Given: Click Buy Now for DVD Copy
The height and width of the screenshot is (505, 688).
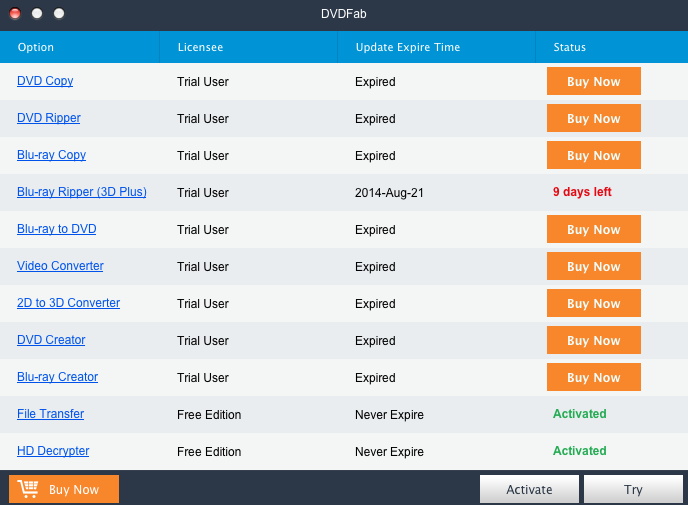Looking at the screenshot, I should click(x=594, y=81).
